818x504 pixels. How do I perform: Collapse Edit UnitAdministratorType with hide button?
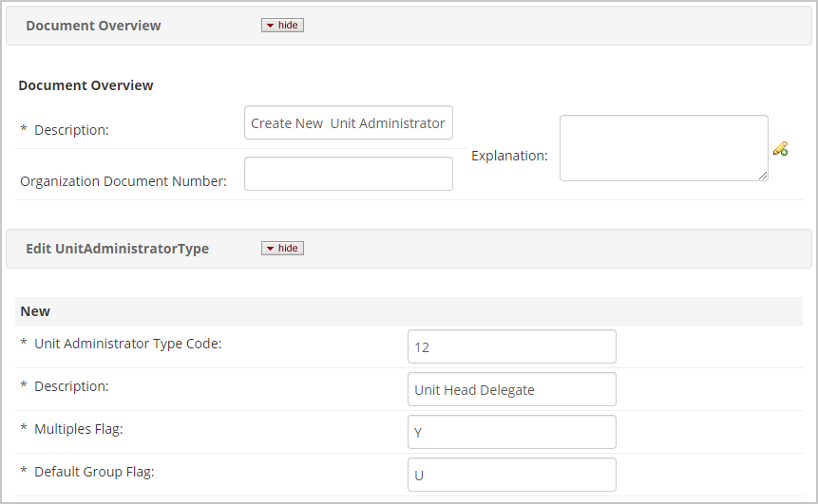pyautogui.click(x=282, y=248)
